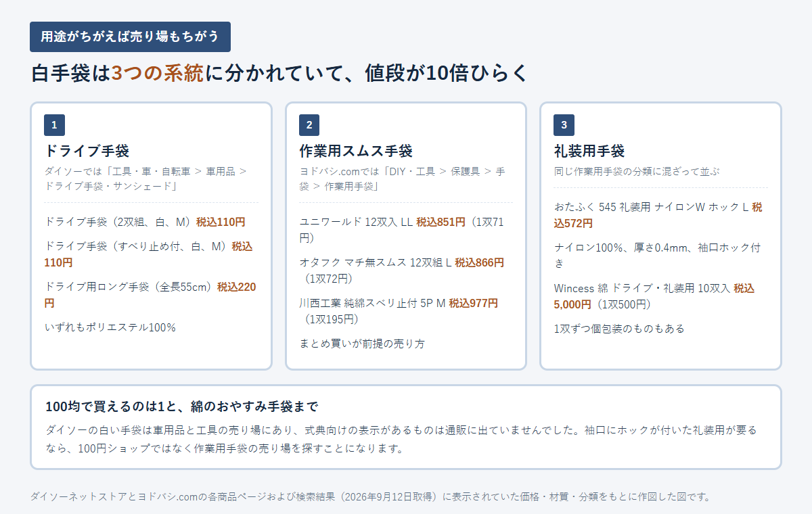Click the まとめ買いが前提の売り方 note
Image resolution: width=812 pixels, height=514 pixels.
(x=362, y=344)
